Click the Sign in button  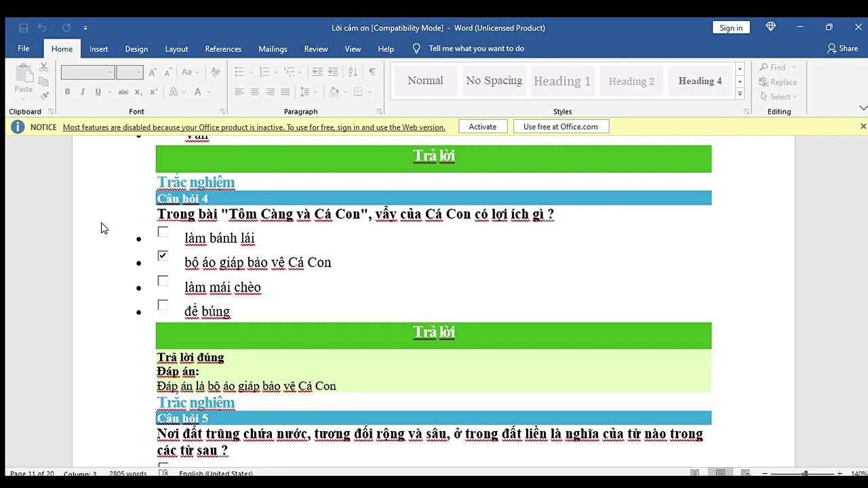coord(731,28)
